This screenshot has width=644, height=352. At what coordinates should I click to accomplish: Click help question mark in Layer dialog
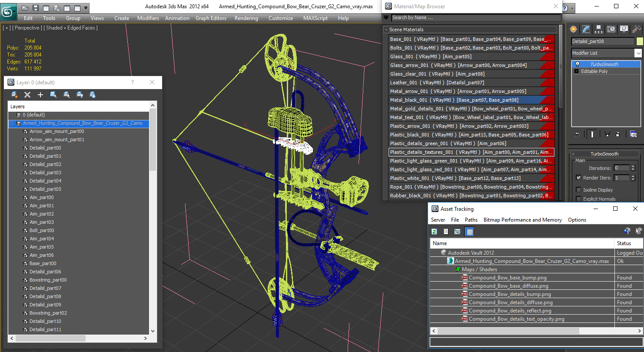click(133, 83)
